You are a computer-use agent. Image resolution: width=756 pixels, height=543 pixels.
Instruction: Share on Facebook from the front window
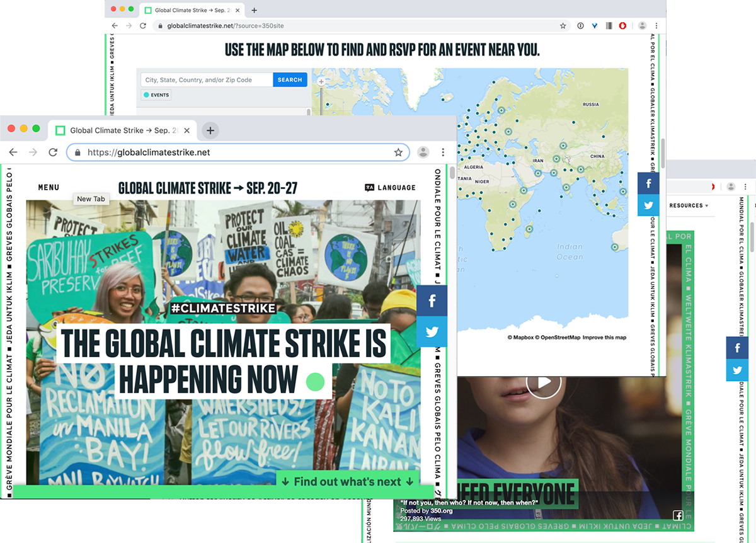(432, 300)
